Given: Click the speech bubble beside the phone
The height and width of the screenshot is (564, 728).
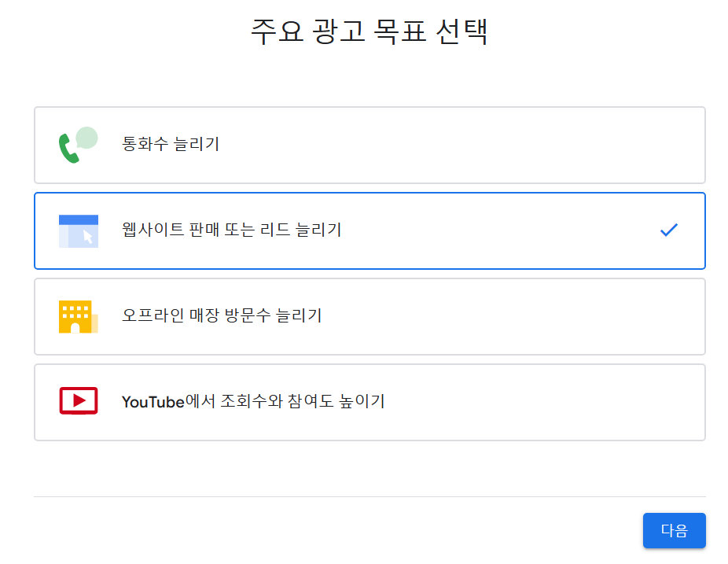Looking at the screenshot, I should point(86,138).
